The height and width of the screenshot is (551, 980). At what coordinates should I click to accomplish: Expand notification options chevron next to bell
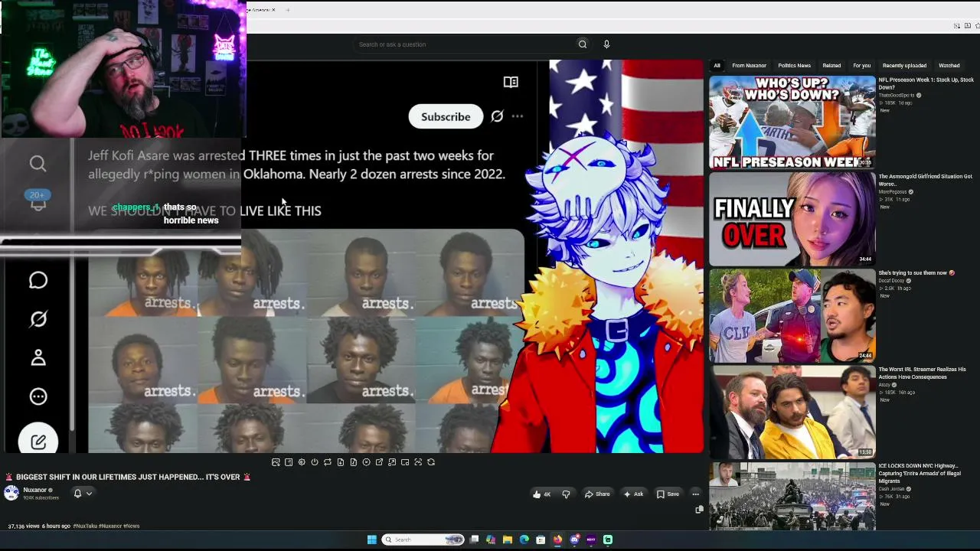[89, 494]
